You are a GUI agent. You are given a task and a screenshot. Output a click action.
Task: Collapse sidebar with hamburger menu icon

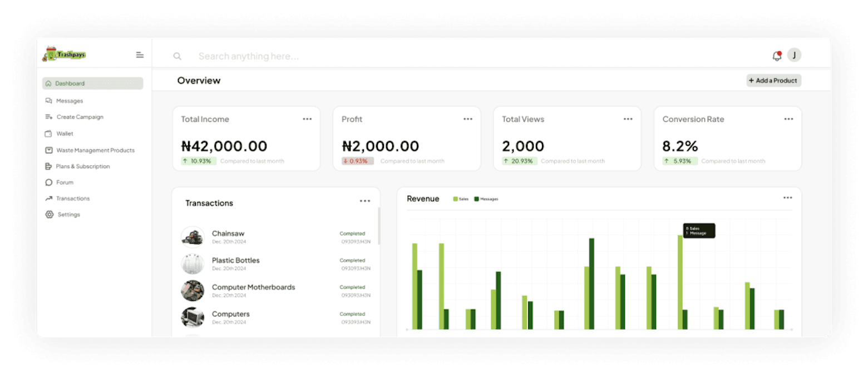(x=140, y=55)
